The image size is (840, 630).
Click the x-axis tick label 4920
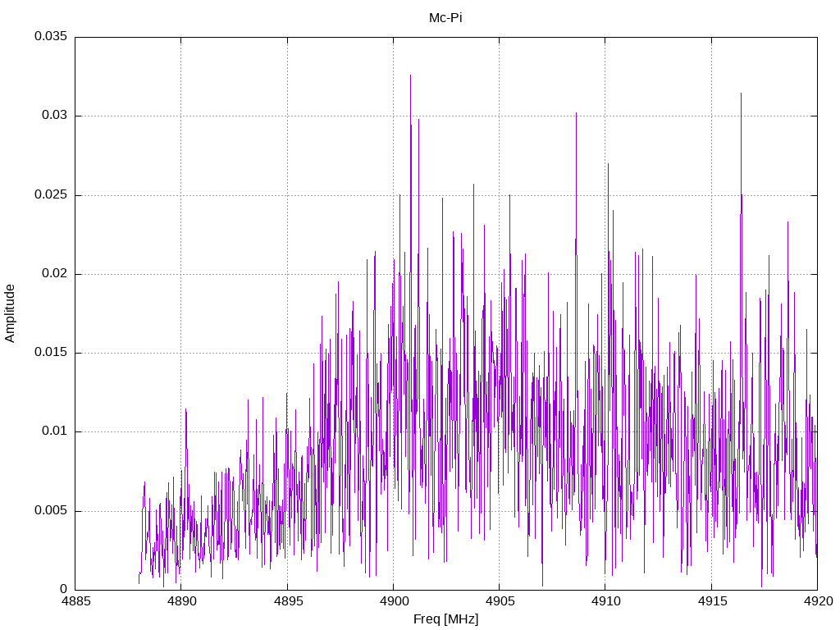tap(818, 601)
